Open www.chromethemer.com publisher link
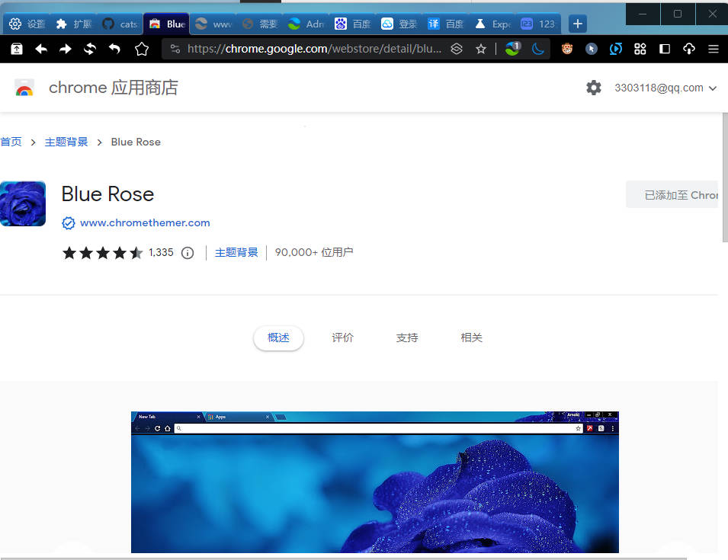The image size is (728, 560). (x=145, y=222)
